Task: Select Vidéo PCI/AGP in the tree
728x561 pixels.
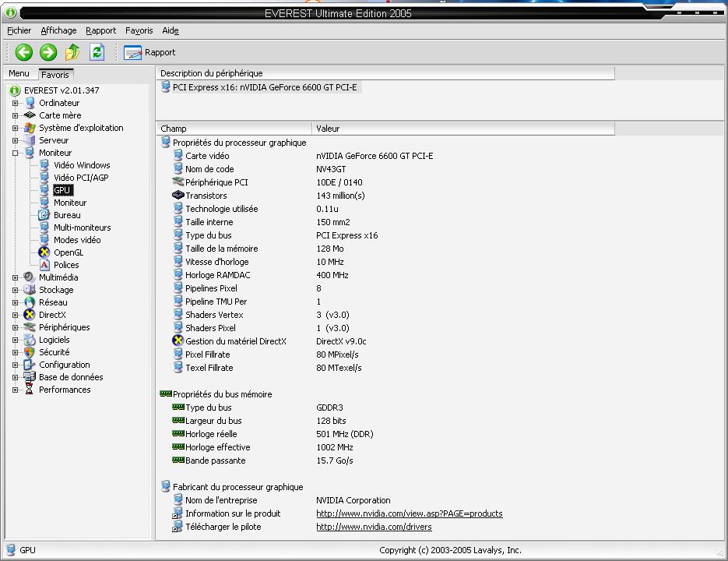Action: 81,178
